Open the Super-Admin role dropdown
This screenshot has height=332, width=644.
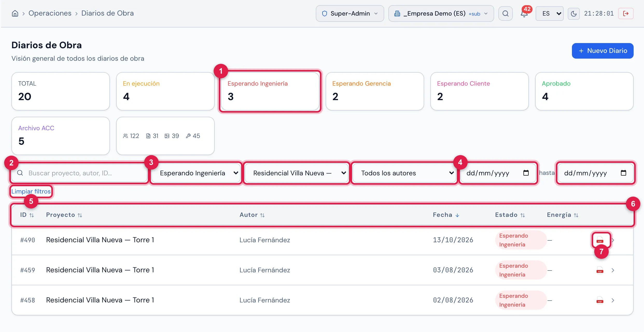(350, 13)
